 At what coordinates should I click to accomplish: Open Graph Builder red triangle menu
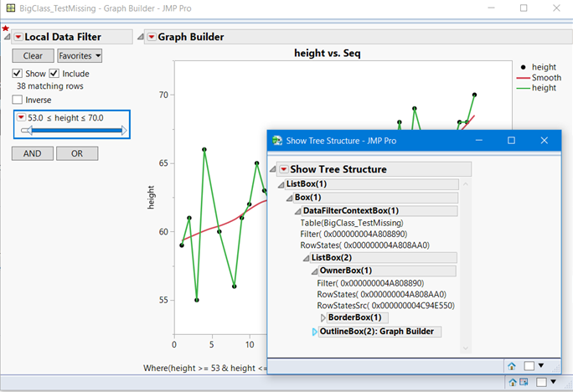[x=152, y=37]
